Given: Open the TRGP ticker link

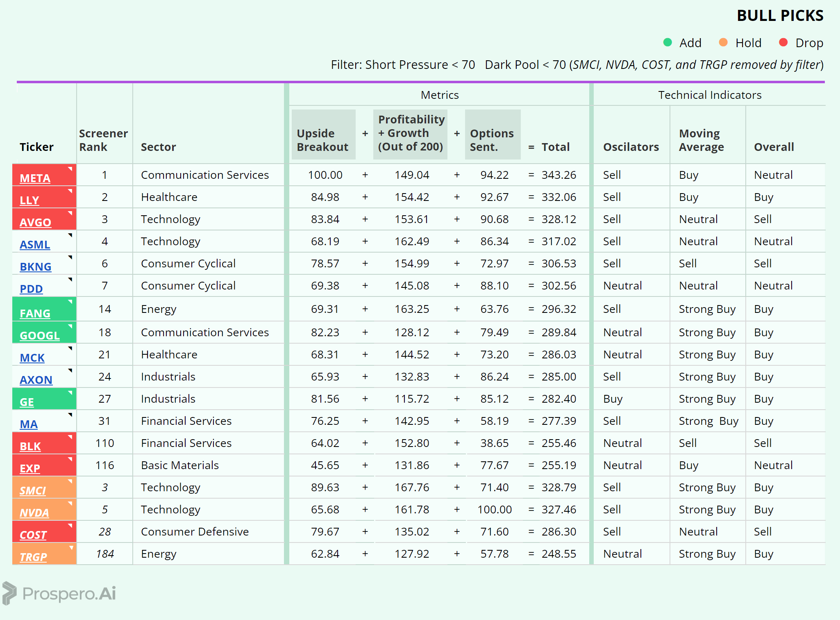Looking at the screenshot, I should click(33, 557).
